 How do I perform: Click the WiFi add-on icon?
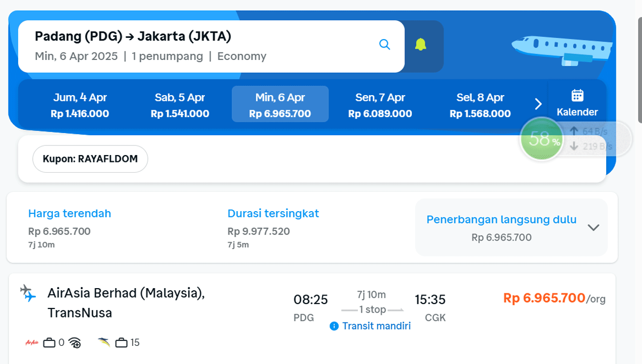click(75, 343)
